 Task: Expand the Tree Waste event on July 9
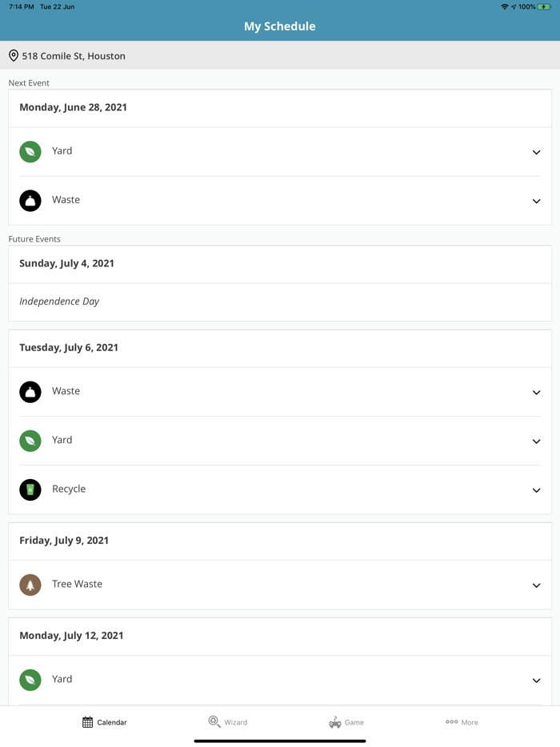pos(536,585)
